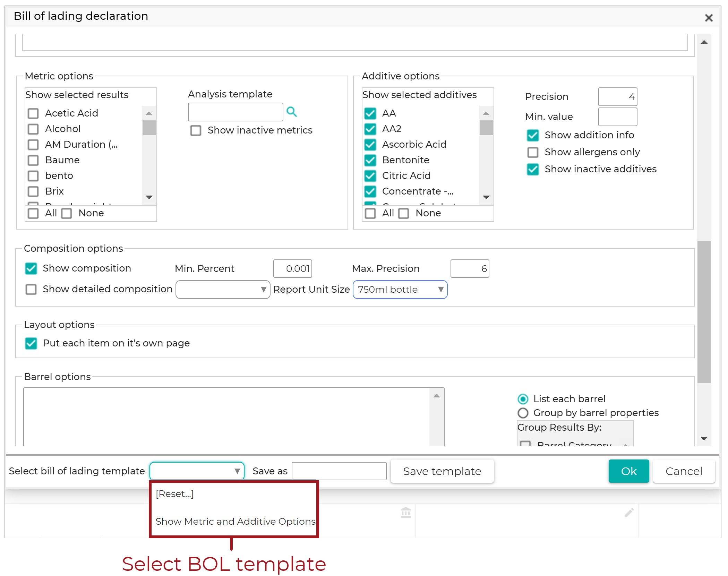Enable Show inactive metrics
Screen dimensions: 728x576
click(x=196, y=131)
